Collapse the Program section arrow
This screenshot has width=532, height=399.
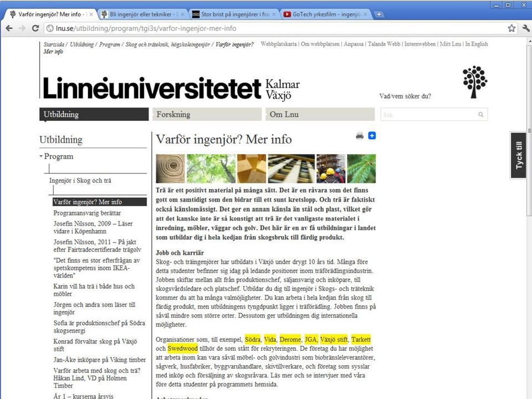coord(41,156)
